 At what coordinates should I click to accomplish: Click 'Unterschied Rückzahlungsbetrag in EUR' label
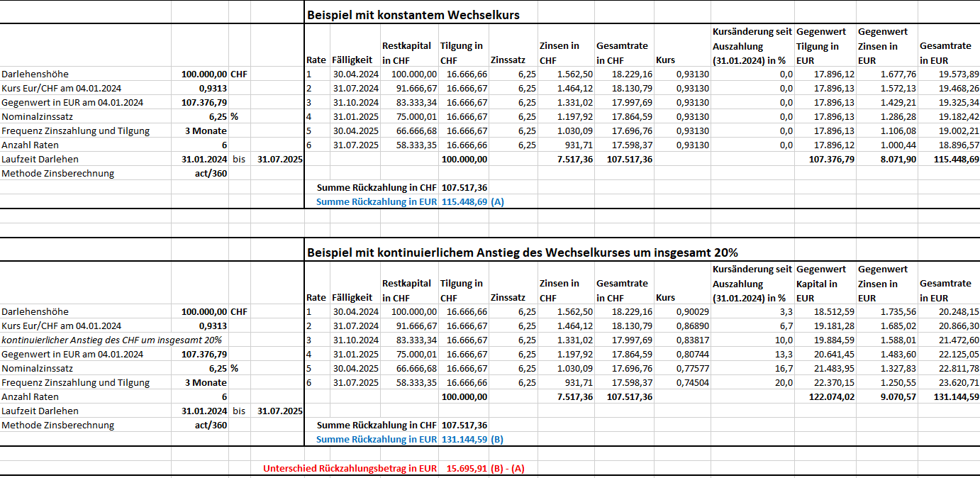coord(350,468)
